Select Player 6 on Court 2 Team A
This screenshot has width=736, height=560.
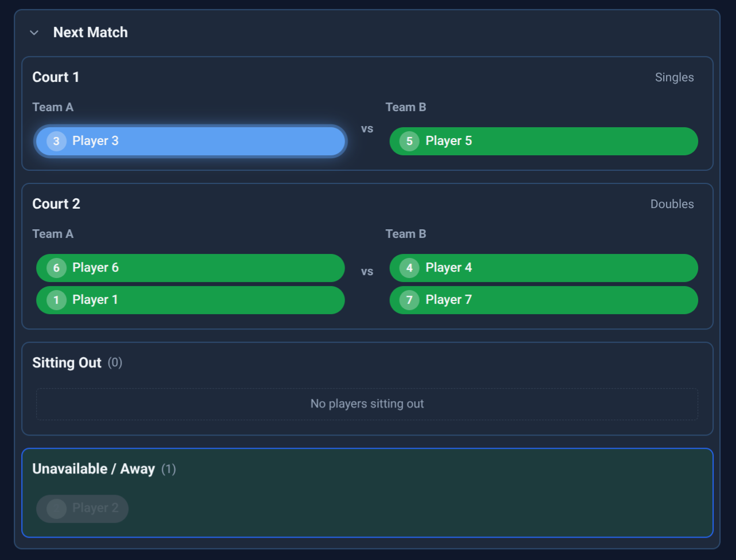click(x=190, y=268)
